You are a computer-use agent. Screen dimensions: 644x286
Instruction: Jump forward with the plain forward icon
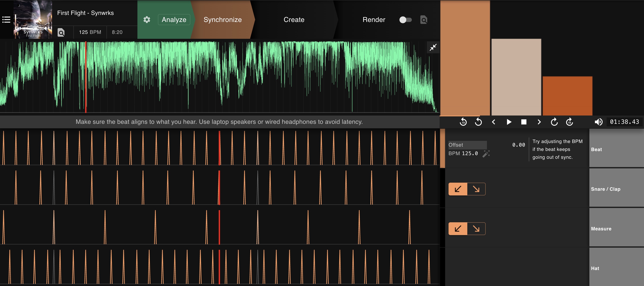pos(554,122)
